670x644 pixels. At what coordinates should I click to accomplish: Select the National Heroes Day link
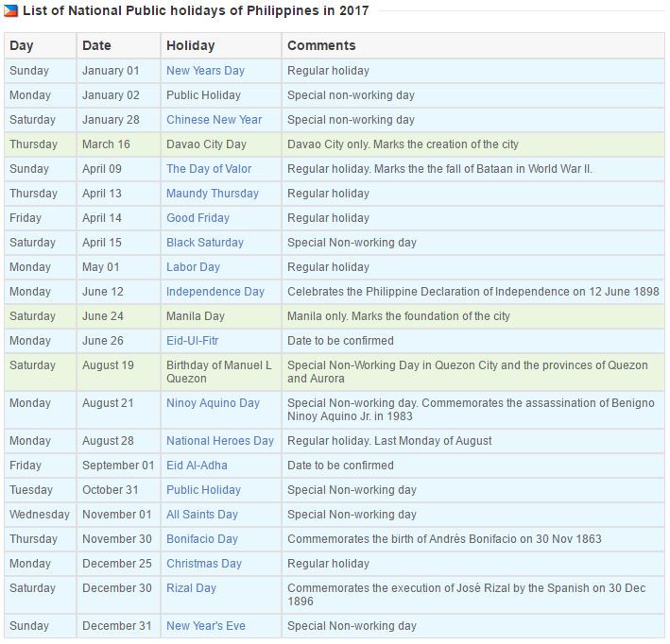tap(219, 441)
